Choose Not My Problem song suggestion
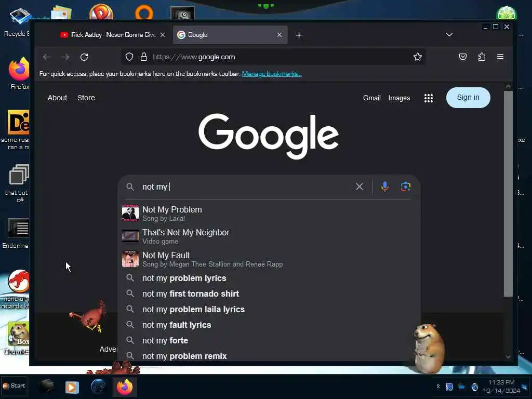The height and width of the screenshot is (399, 532). tap(269, 214)
